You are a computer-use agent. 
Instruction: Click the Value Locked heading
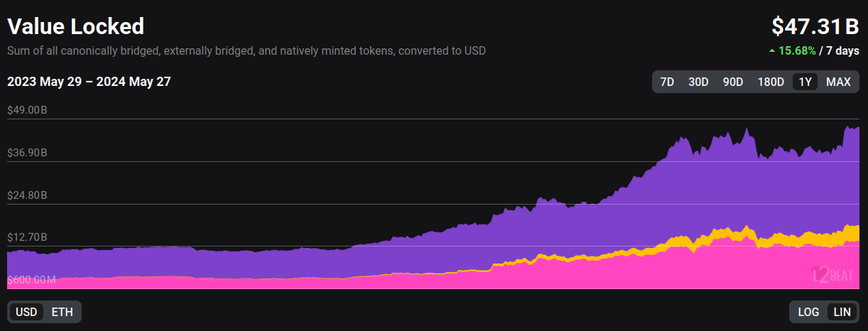[76, 26]
